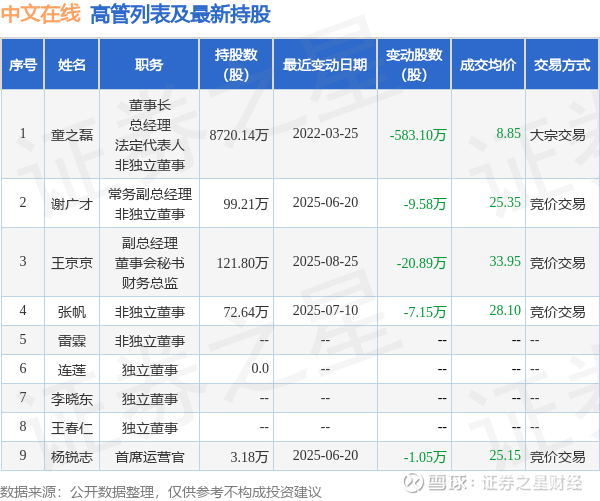Click the date 2025-07-10
The height and width of the screenshot is (501, 600).
tap(325, 310)
